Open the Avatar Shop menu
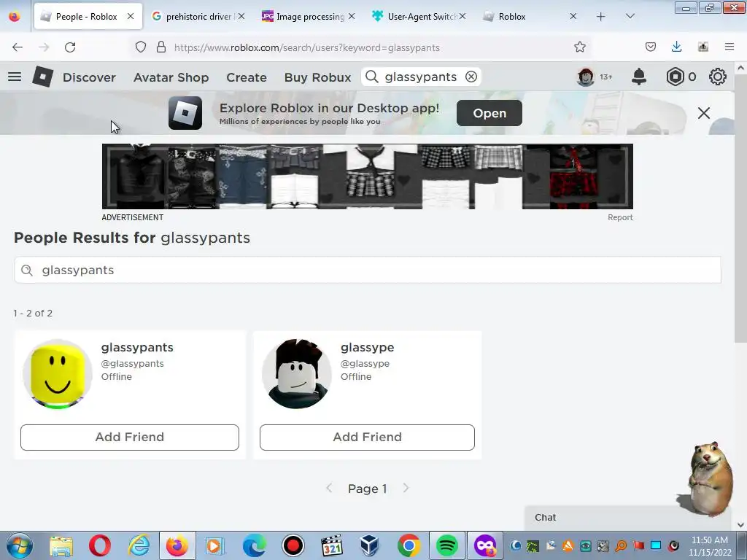 (171, 77)
